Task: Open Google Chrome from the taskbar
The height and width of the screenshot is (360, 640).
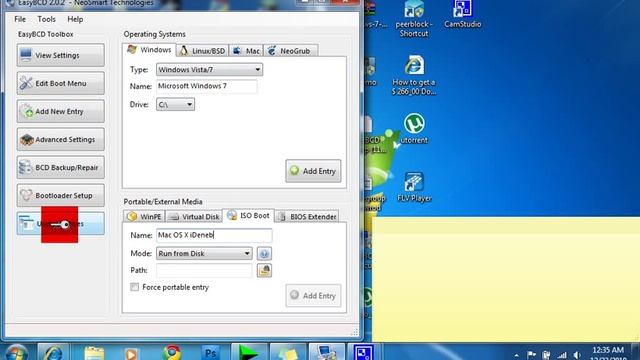Action: [x=172, y=353]
